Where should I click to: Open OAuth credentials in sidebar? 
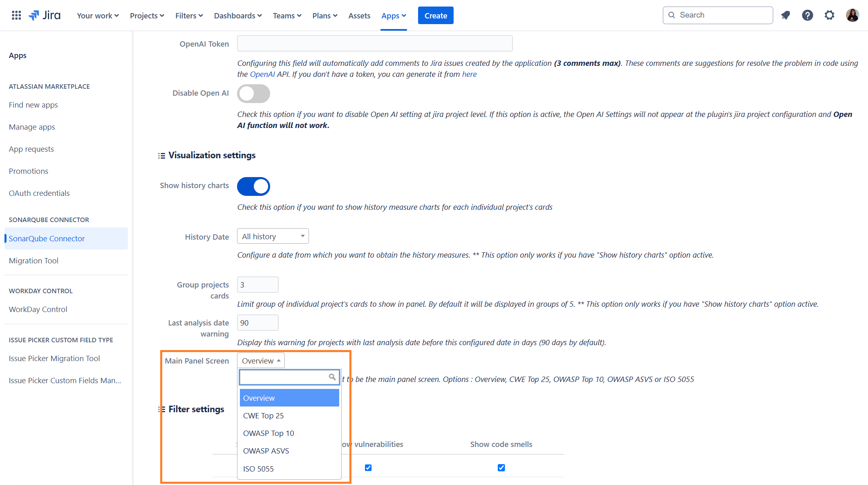coord(39,193)
